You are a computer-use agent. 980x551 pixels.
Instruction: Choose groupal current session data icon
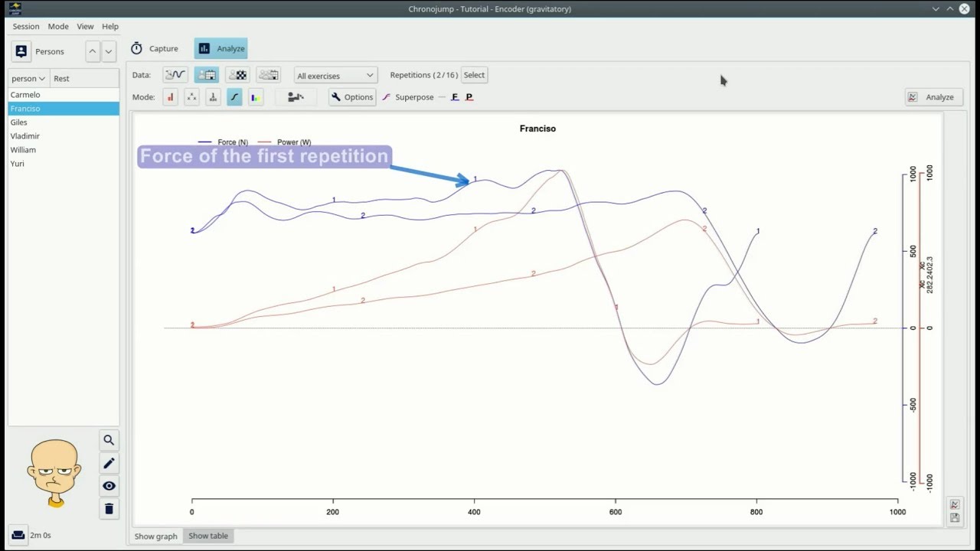(x=268, y=75)
